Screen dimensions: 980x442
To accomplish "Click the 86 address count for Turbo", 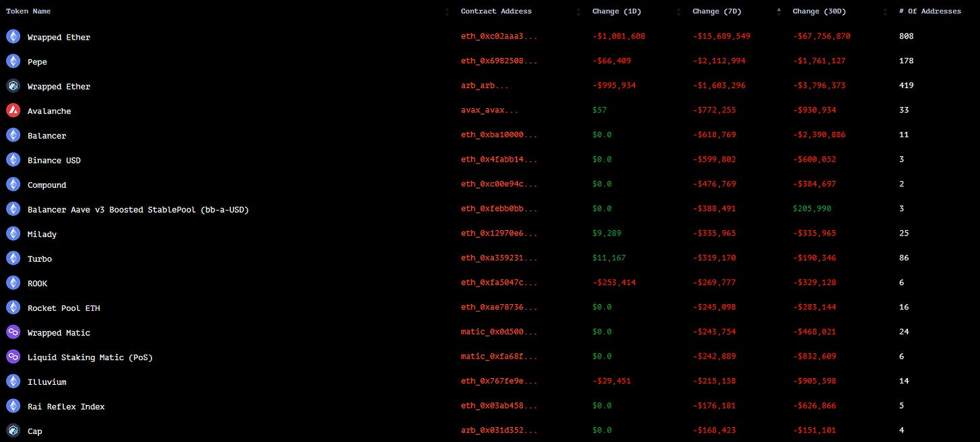I will point(904,258).
